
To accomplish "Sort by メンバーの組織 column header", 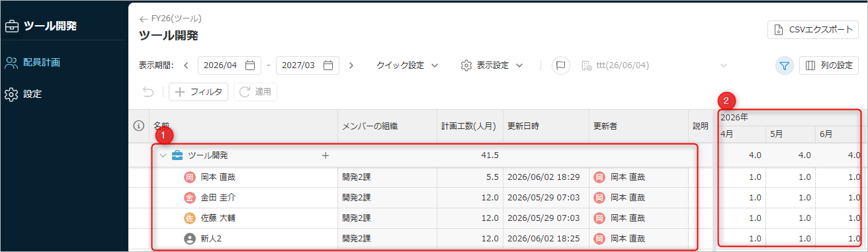I will tap(387, 126).
